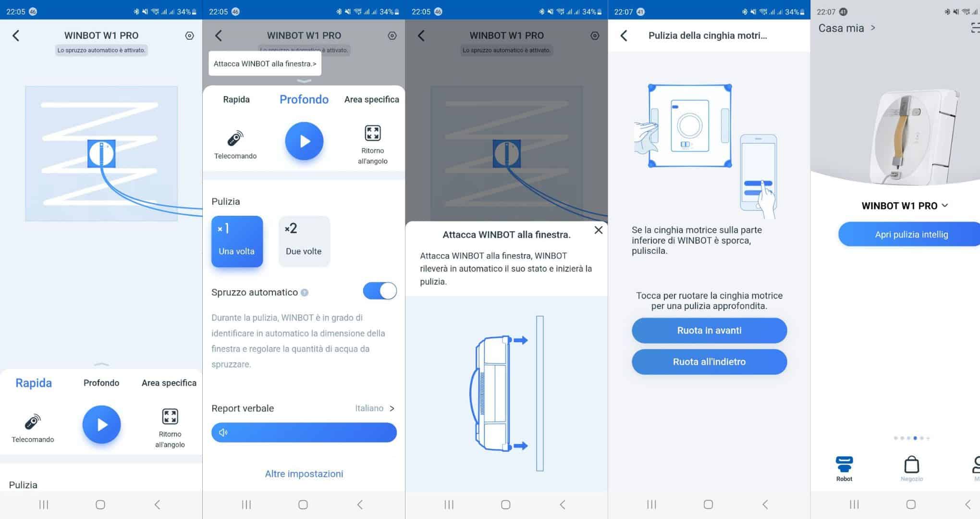
Task: Tap the WINBOT attach-to-window illustration in the dialog
Action: pyautogui.click(x=506, y=394)
